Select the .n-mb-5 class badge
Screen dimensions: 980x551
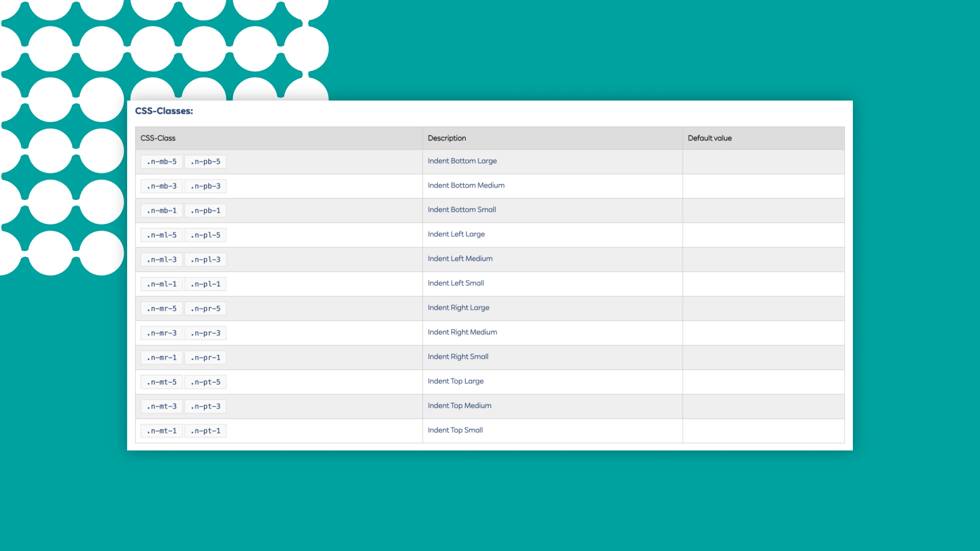coord(161,161)
